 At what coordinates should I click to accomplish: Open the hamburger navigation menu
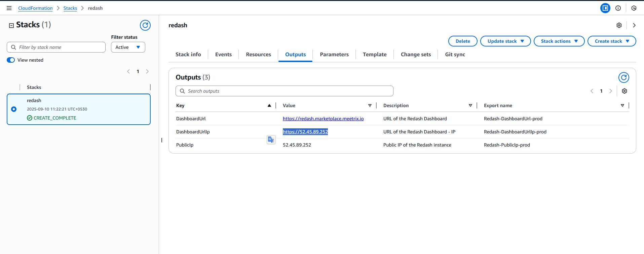coord(9,8)
